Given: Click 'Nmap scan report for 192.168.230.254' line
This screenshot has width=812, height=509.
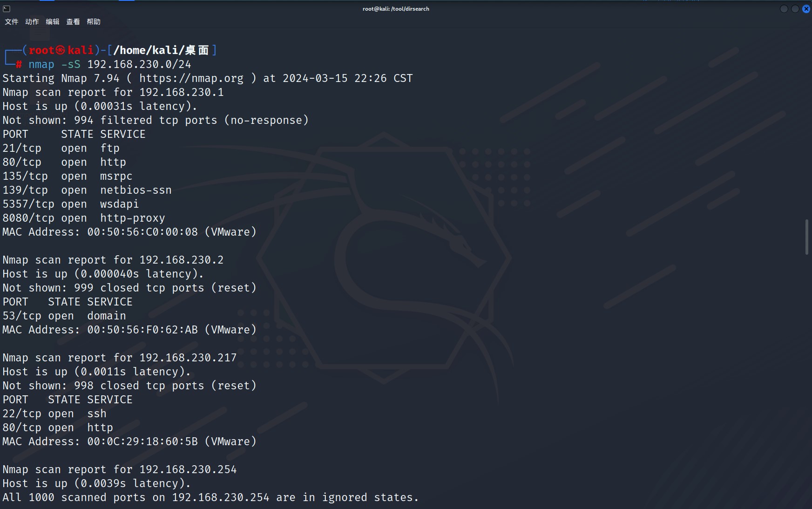Looking at the screenshot, I should pos(120,469).
